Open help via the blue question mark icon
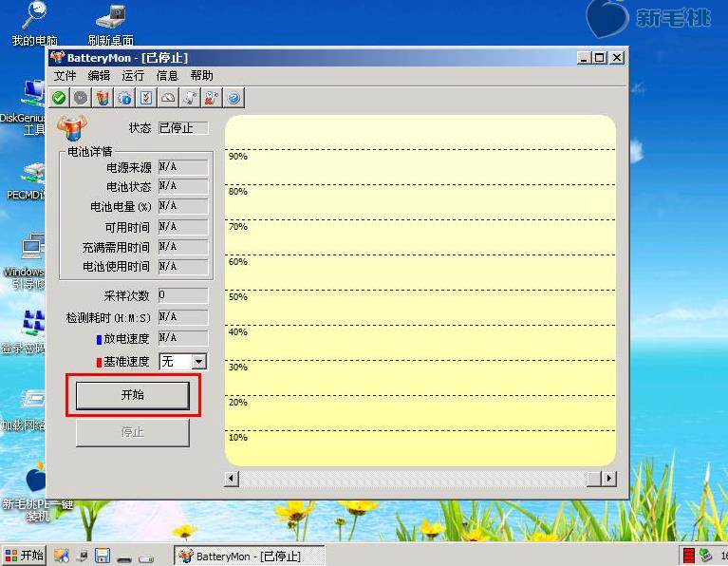This screenshot has height=566, width=728. tap(233, 98)
